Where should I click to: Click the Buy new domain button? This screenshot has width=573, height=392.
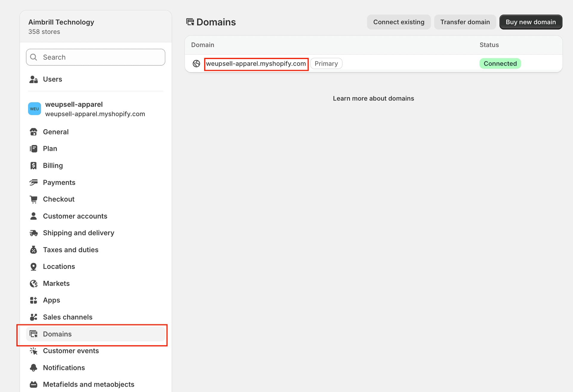click(531, 22)
